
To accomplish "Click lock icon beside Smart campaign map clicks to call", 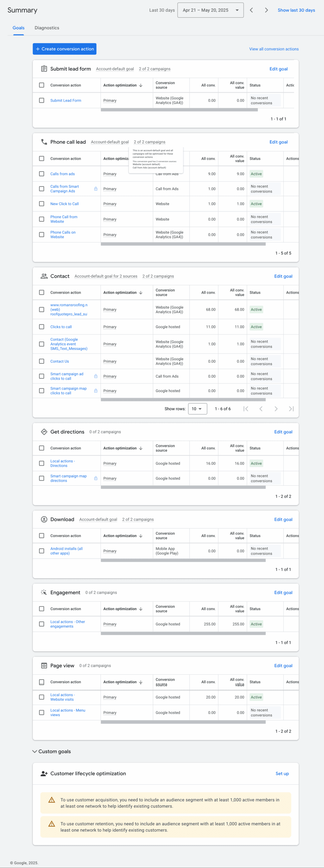I will pyautogui.click(x=96, y=391).
